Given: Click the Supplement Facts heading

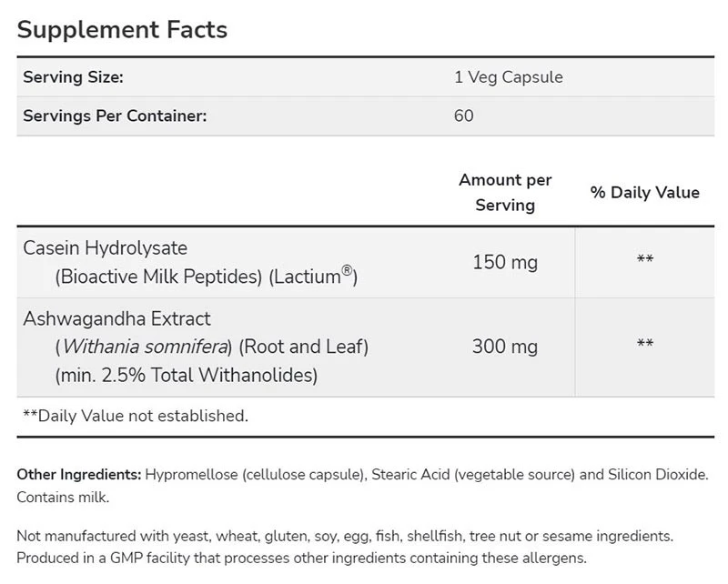Looking at the screenshot, I should tap(122, 29).
